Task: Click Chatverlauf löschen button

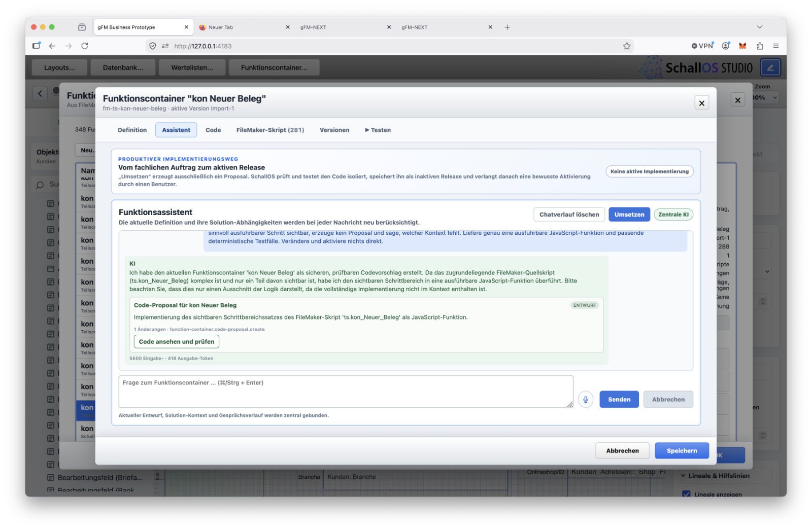Action: click(x=569, y=215)
